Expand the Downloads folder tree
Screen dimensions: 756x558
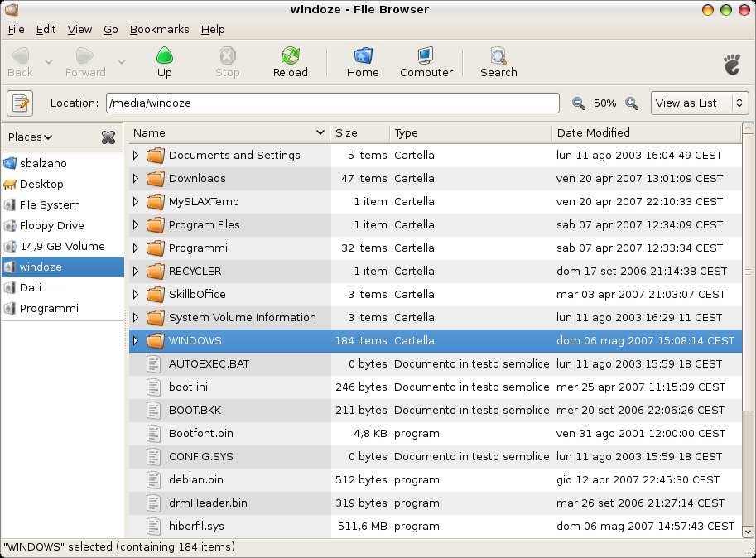coord(136,178)
